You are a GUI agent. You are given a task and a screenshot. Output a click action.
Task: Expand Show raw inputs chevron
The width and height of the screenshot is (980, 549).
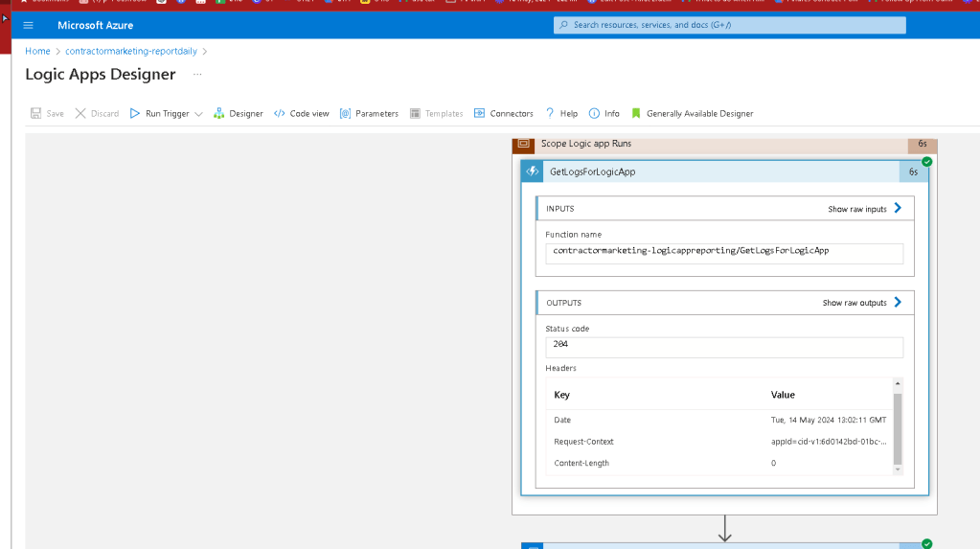coord(898,208)
